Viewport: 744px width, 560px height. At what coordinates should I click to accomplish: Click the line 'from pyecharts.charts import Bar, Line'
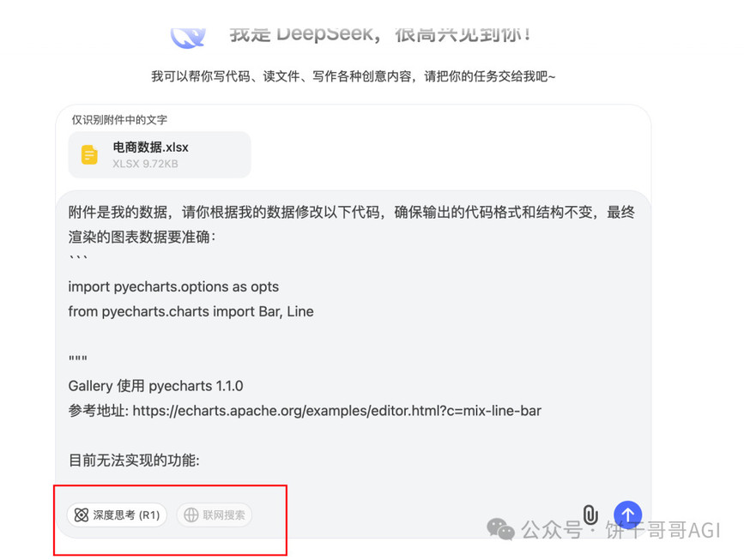[x=191, y=311]
